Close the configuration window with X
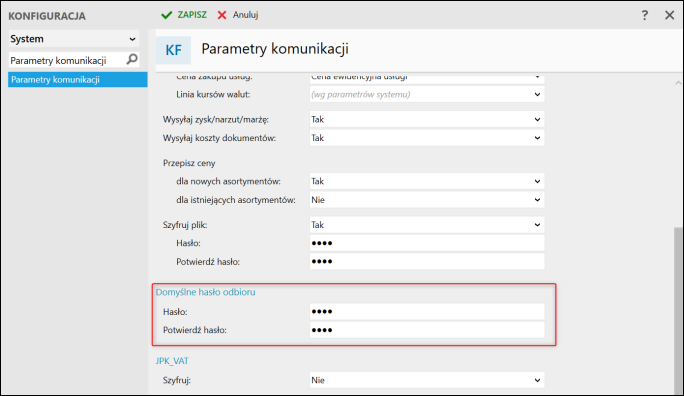 click(670, 15)
